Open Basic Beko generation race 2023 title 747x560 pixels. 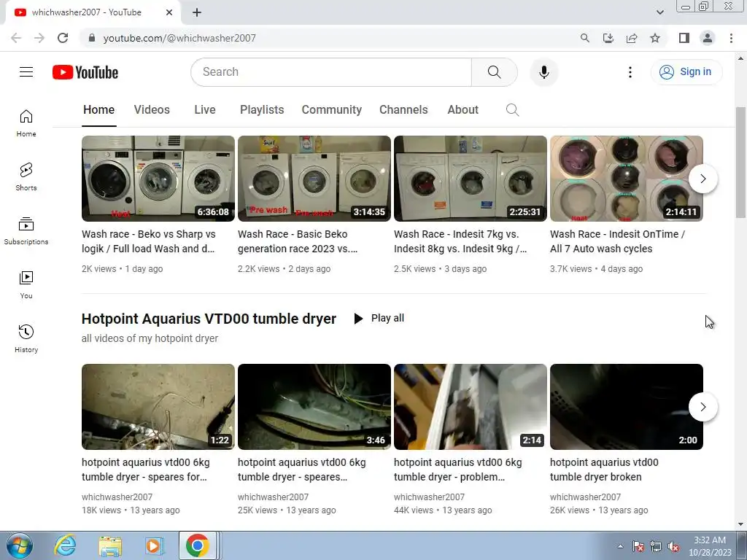pos(298,241)
